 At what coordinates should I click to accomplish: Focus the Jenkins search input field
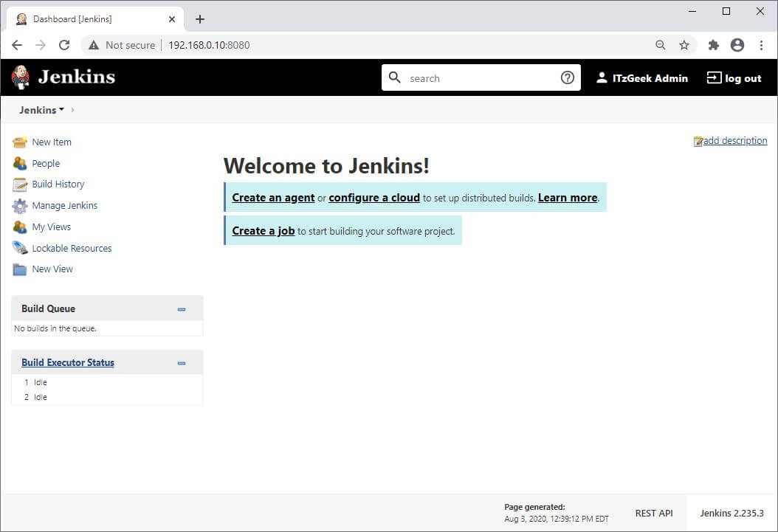481,77
